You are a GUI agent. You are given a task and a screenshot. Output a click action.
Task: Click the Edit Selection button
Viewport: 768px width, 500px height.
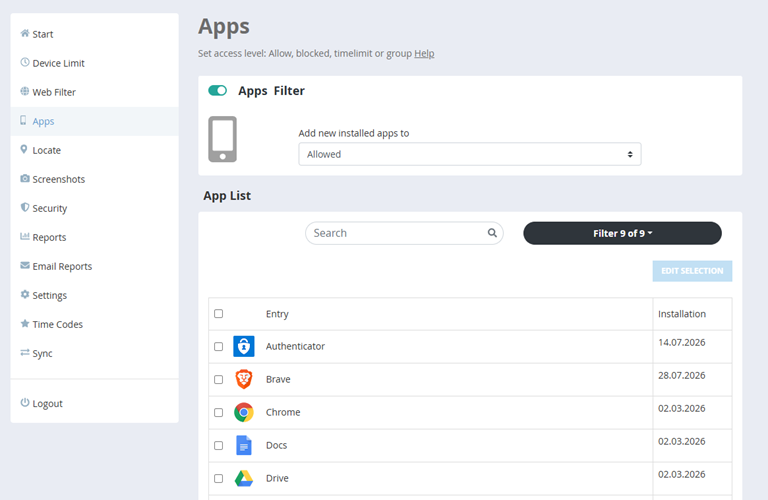[x=692, y=271]
